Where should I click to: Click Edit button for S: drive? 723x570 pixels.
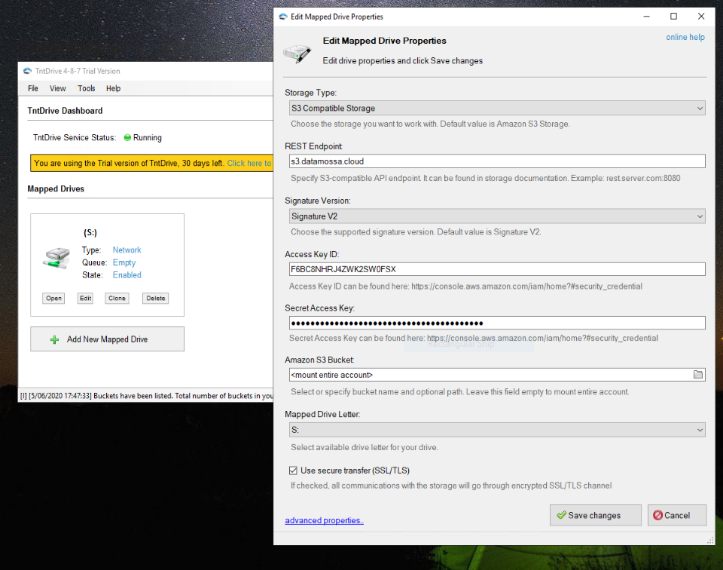click(x=85, y=298)
